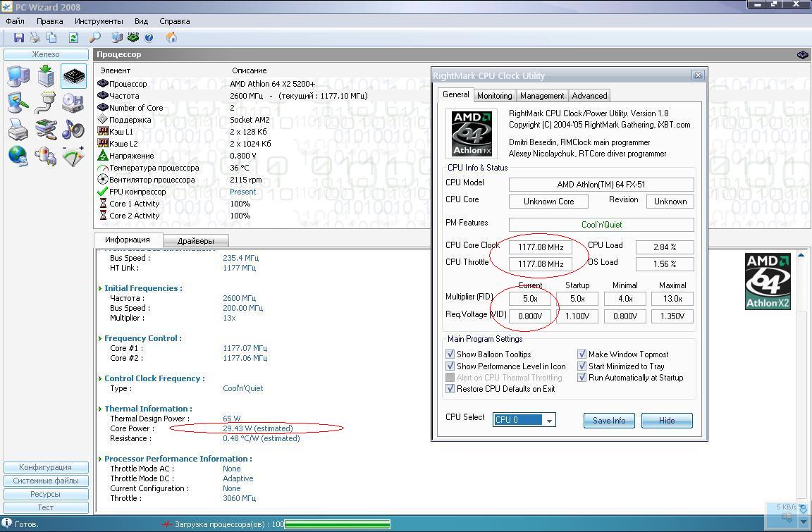Screen dimensions: 812x532
Task: Select the Mainboard icon with green arrow
Action: tap(46, 76)
